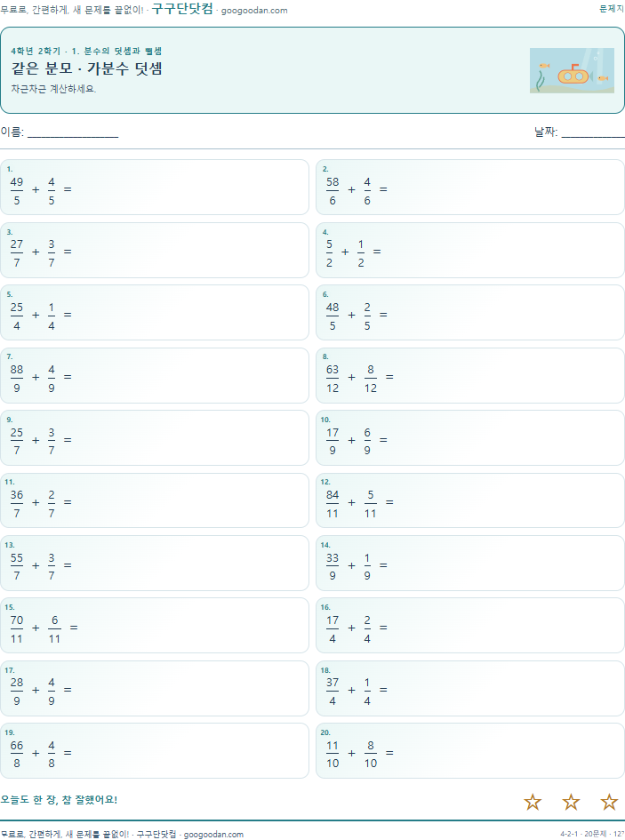Select problem 2 card 58/6 + 4/6
Image resolution: width=625 pixels, height=840 pixels.
[470, 187]
